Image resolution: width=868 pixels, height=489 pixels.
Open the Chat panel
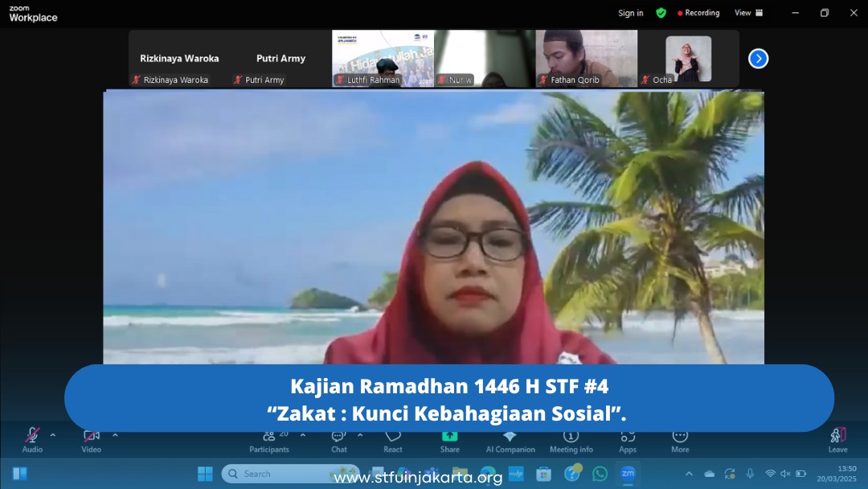(339, 439)
